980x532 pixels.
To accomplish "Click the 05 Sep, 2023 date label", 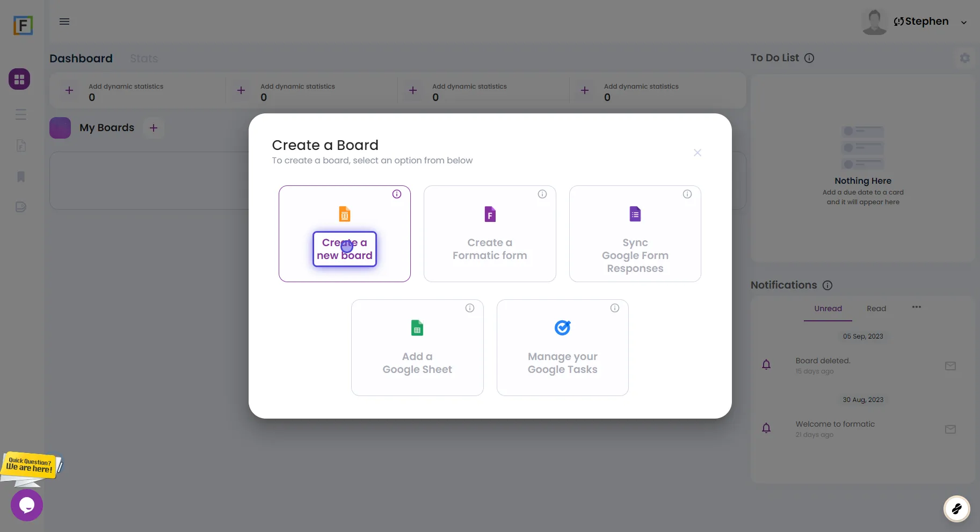I will (x=863, y=336).
